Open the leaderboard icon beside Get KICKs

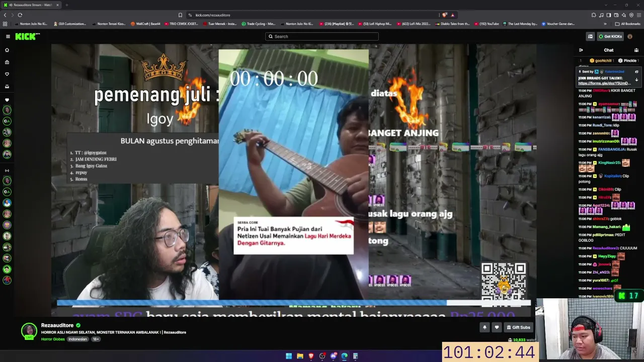click(x=590, y=36)
